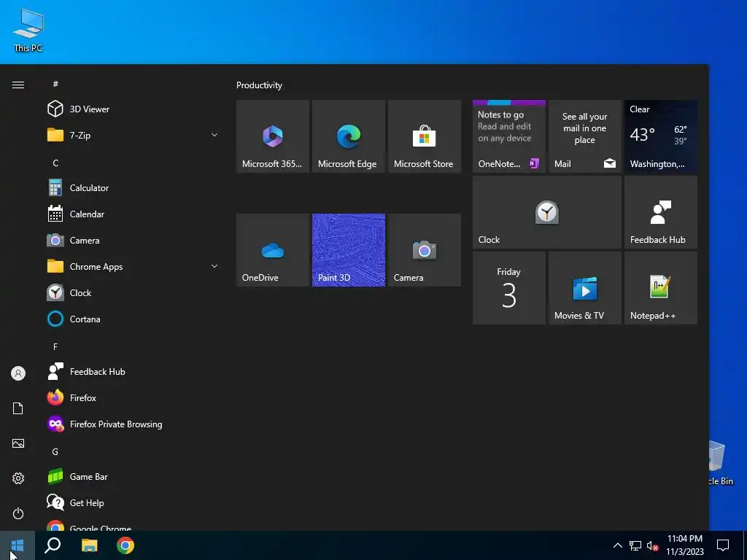Open Feedback Hub in the app list

[132, 371]
